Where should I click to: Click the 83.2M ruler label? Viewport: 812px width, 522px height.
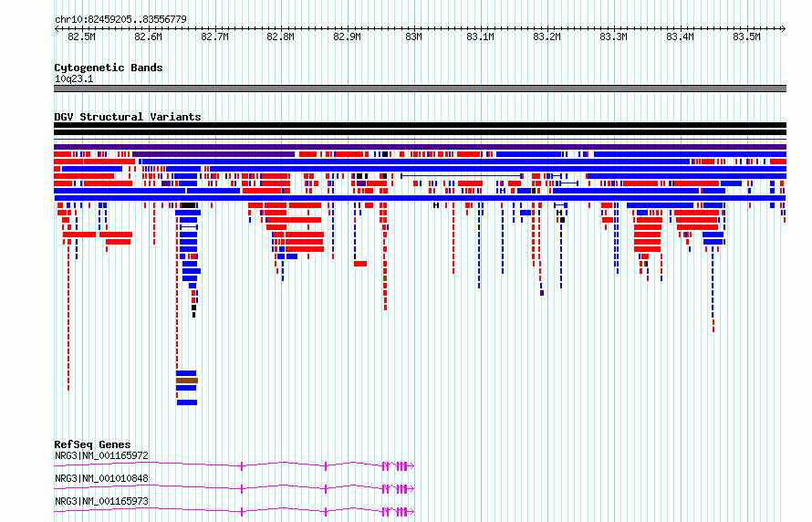(x=547, y=37)
